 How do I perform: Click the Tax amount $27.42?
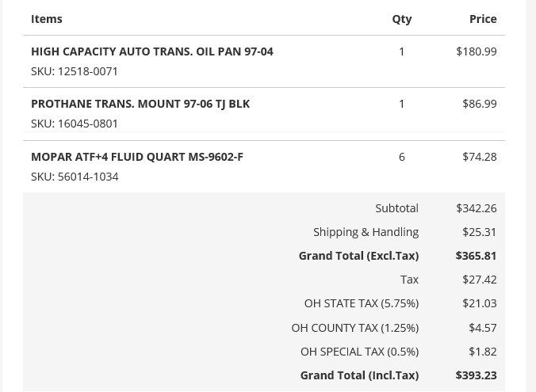tap(479, 280)
